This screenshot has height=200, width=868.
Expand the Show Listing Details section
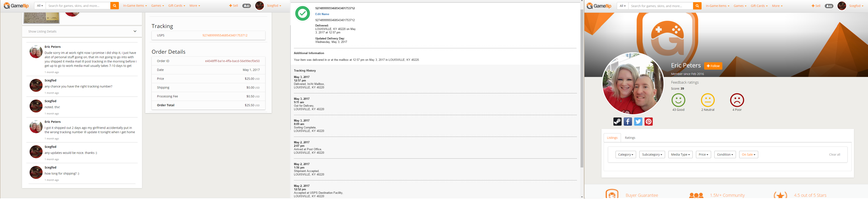(82, 32)
